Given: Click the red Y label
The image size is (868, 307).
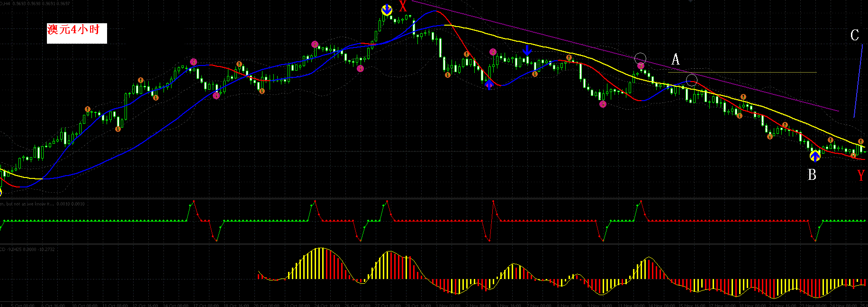Looking at the screenshot, I should (x=861, y=176).
